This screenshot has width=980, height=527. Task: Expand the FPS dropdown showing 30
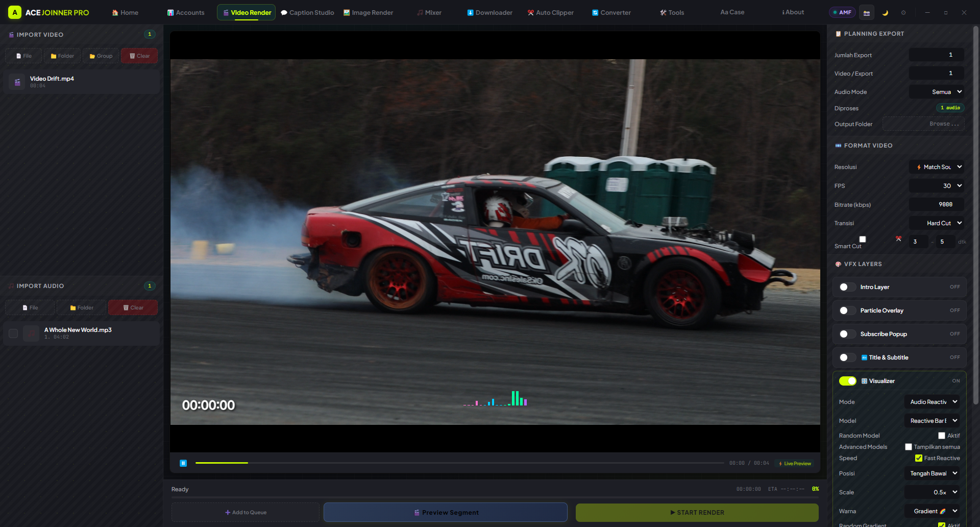click(937, 186)
